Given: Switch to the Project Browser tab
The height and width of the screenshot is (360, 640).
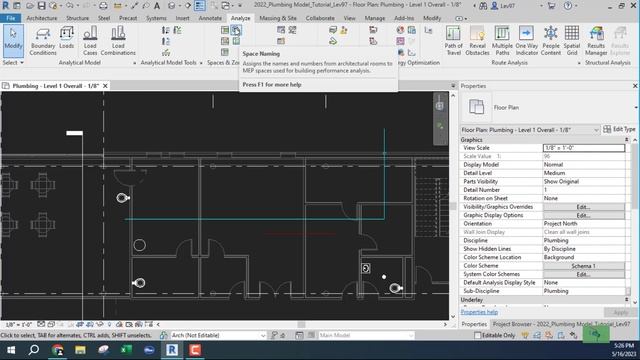Looking at the screenshot, I should (x=561, y=324).
